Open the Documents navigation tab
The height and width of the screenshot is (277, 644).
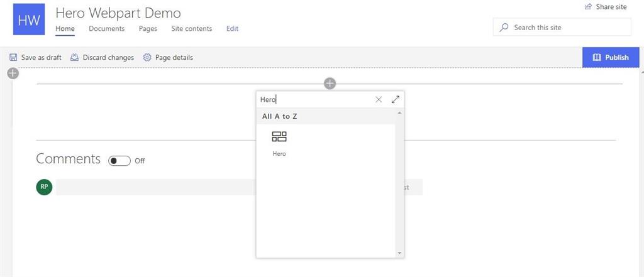(x=107, y=28)
